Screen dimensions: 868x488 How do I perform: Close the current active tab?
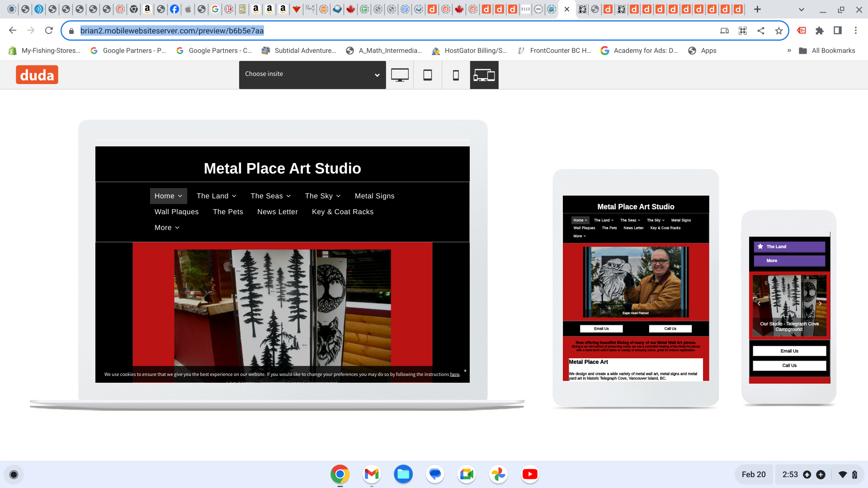pyautogui.click(x=567, y=9)
